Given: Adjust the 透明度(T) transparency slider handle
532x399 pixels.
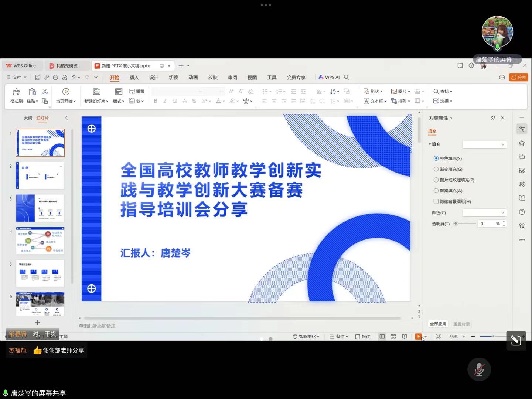Looking at the screenshot, I should [456, 224].
